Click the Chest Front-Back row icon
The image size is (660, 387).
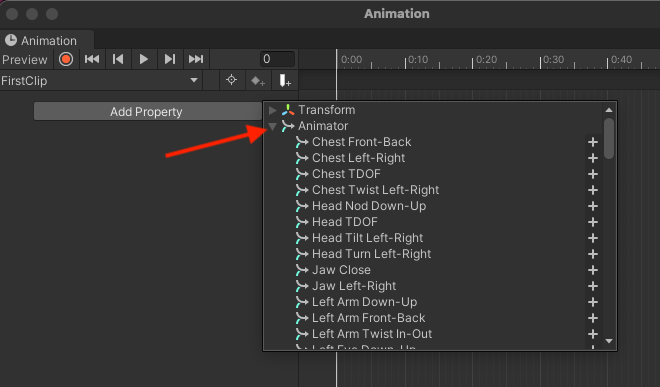(x=302, y=142)
